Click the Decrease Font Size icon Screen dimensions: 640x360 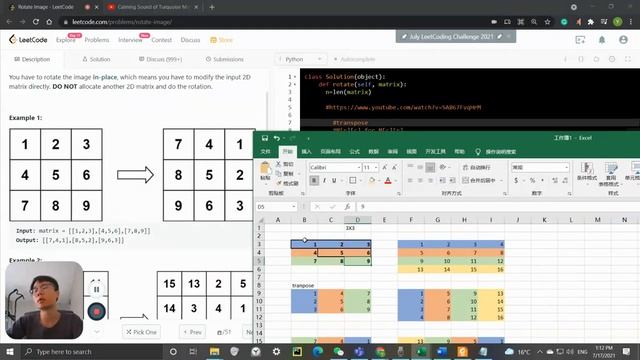(x=394, y=167)
